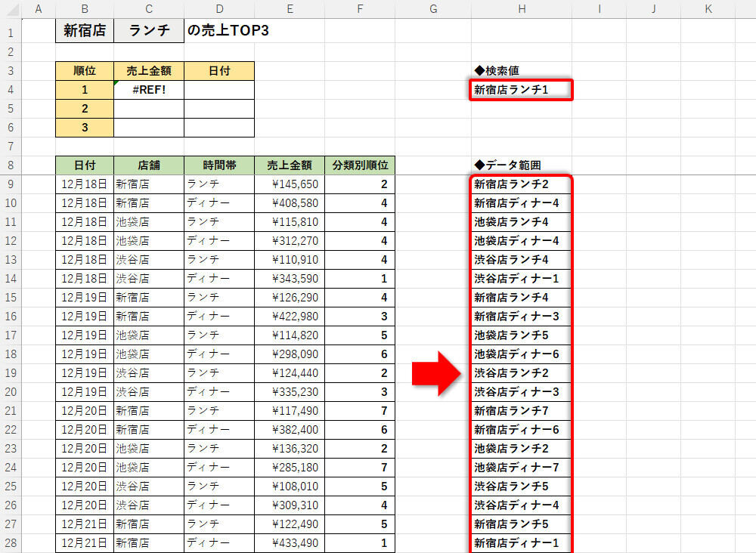Select the 渋谷店 cell in row 13
Viewport: 756px width, 553px height.
point(149,260)
